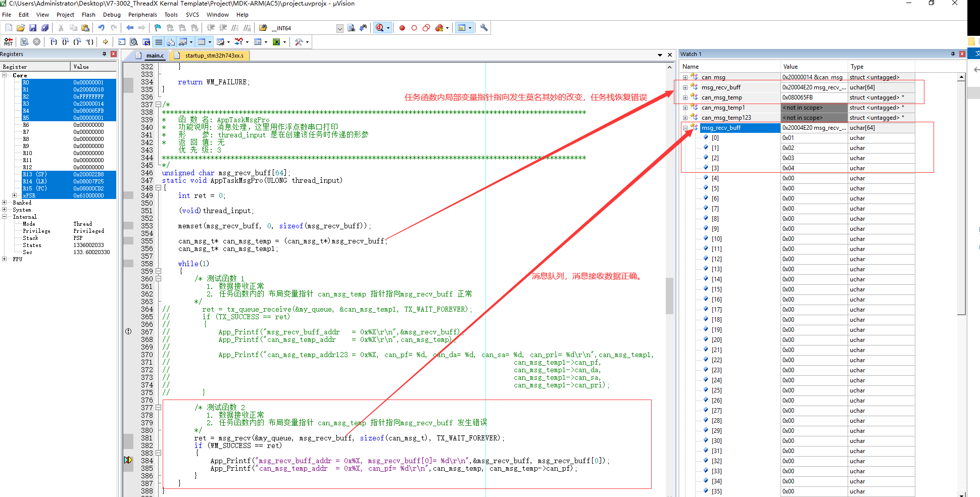Toggle the Call Stack window icon
This screenshot has height=497, width=980.
[x=171, y=42]
